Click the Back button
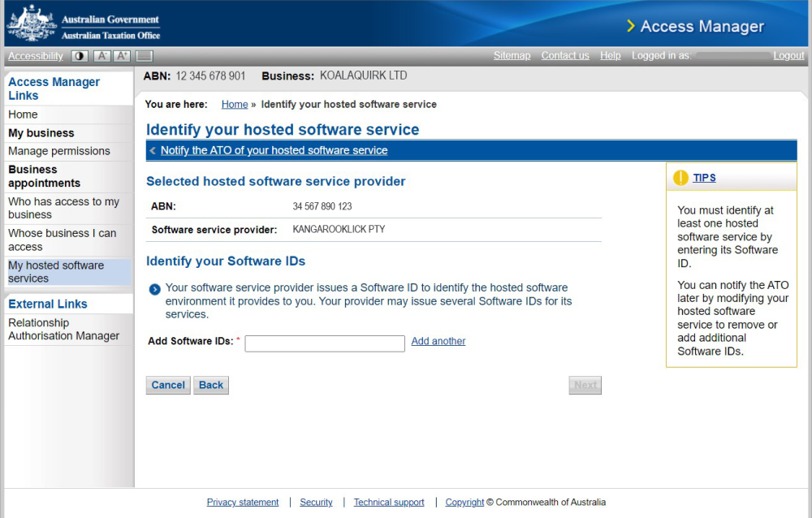The width and height of the screenshot is (812, 518). [x=211, y=385]
